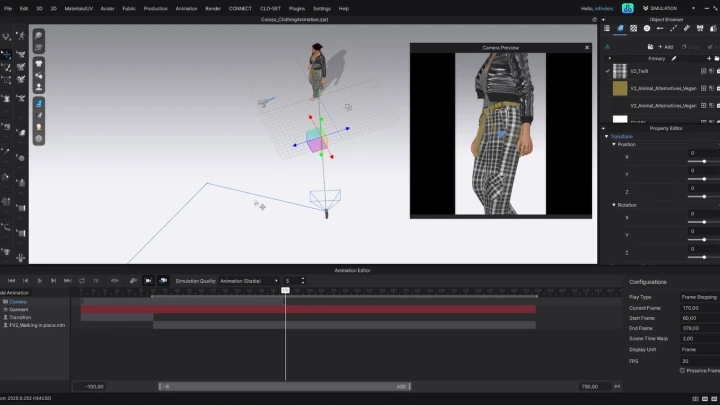This screenshot has height=405, width=720.
Task: Click the record animation icon left of camera buttons
Action: coord(133,281)
